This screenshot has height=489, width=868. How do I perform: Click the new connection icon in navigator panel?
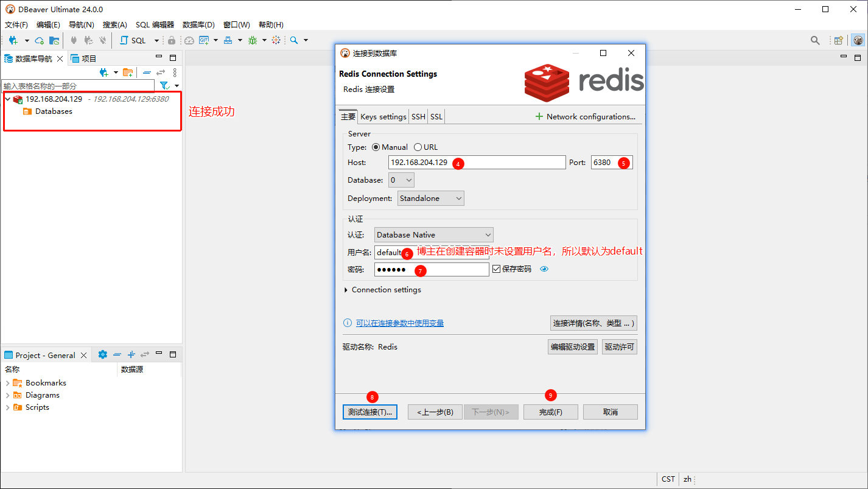tap(103, 72)
